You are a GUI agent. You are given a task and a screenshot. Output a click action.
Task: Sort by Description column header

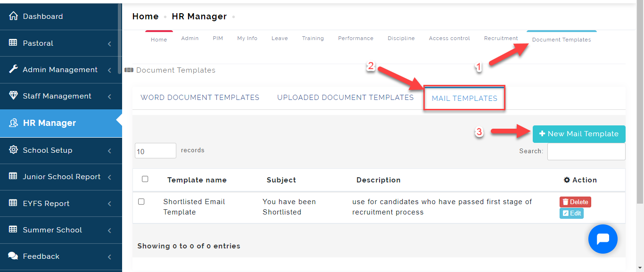click(379, 180)
